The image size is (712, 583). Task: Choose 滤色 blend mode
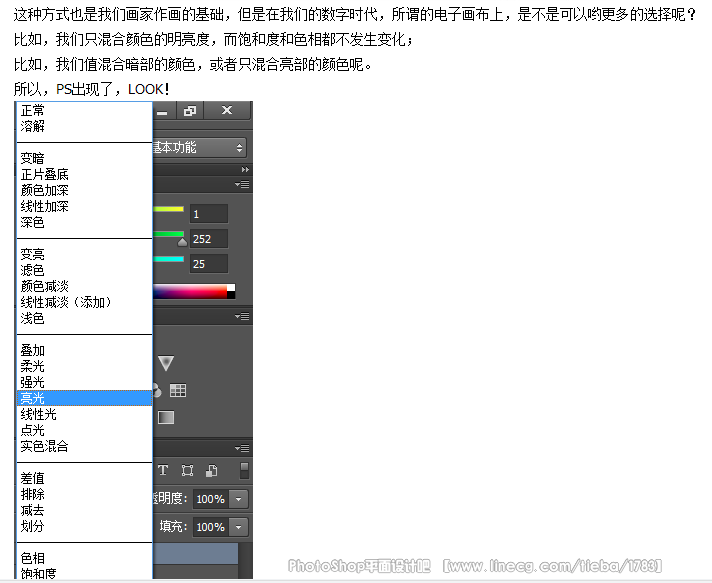tap(84, 271)
